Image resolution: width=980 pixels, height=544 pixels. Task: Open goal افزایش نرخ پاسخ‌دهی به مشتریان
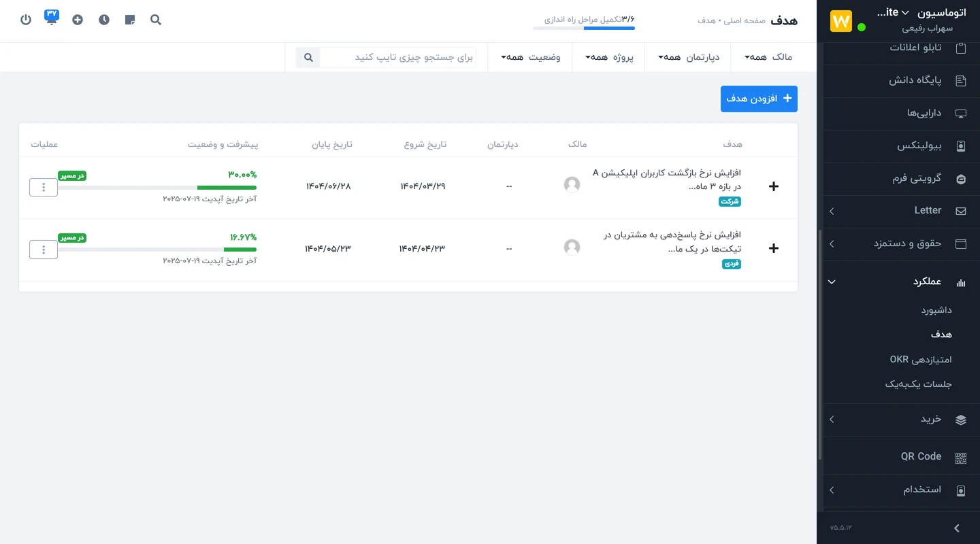(x=671, y=242)
